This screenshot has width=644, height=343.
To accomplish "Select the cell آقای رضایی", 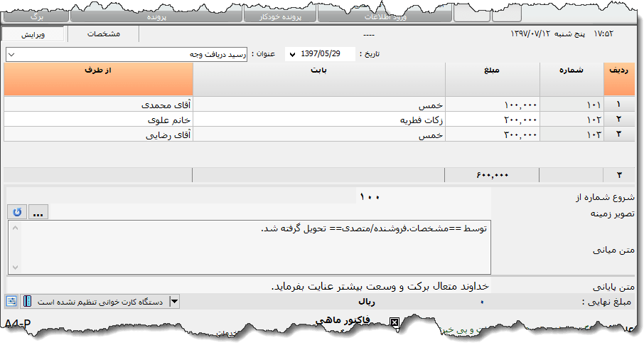I will tap(99, 134).
